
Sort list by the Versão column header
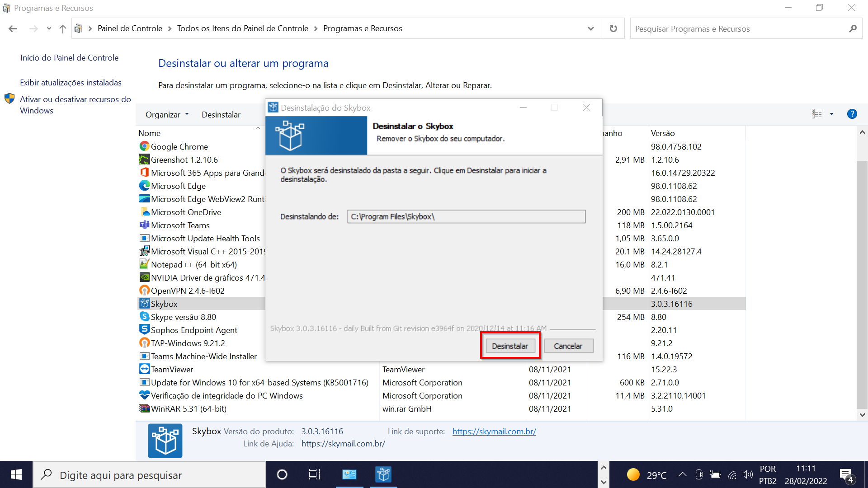[x=663, y=133]
